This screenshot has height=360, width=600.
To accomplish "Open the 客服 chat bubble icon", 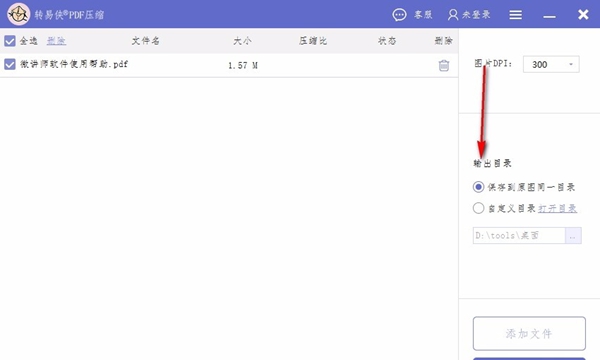I will (399, 15).
